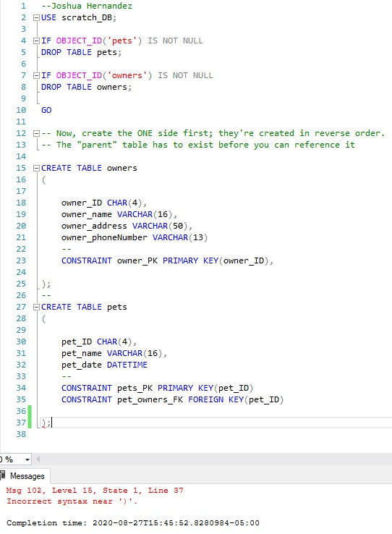The height and width of the screenshot is (534, 392).
Task: Click 'DROP TABLE owners;' on line 8
Action: [x=87, y=87]
